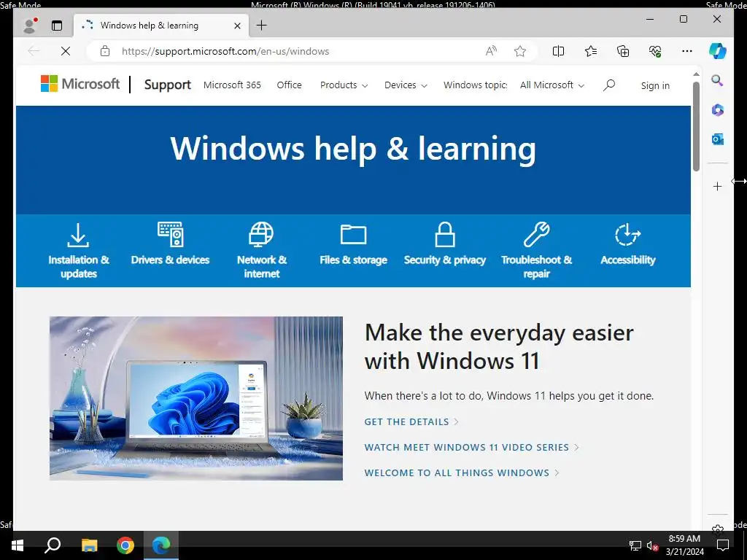Follow WELCOME TO ALL THINGS WINDOWS link
The width and height of the screenshot is (747, 560).
pos(462,472)
